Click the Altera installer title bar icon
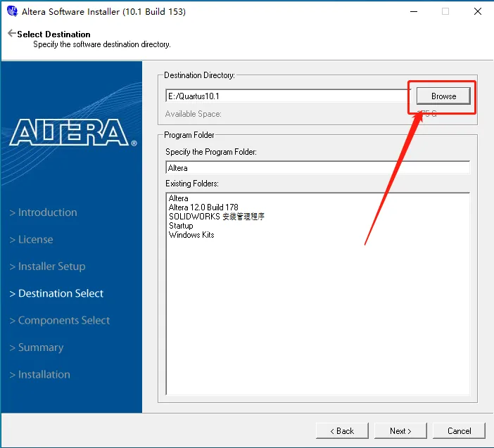The image size is (494, 448). pos(12,11)
